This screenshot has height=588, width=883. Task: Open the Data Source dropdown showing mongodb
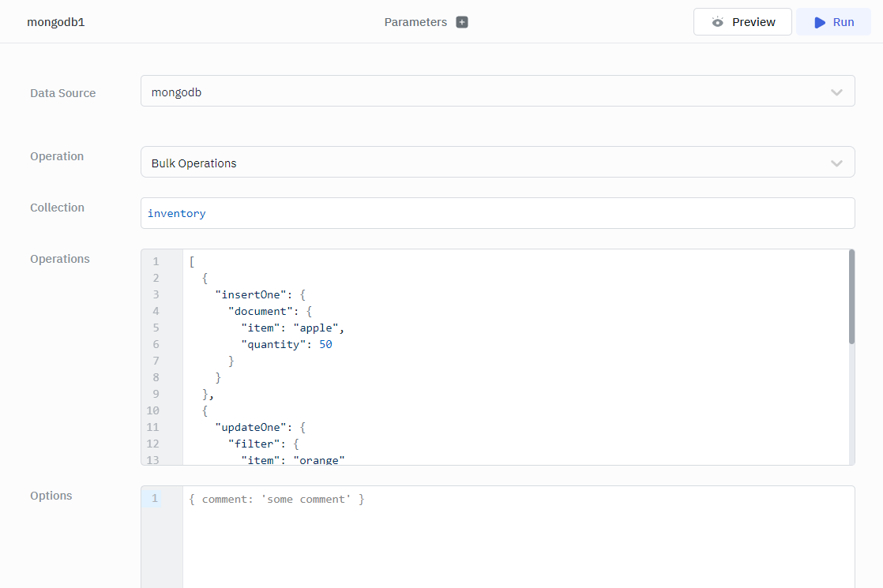498,92
